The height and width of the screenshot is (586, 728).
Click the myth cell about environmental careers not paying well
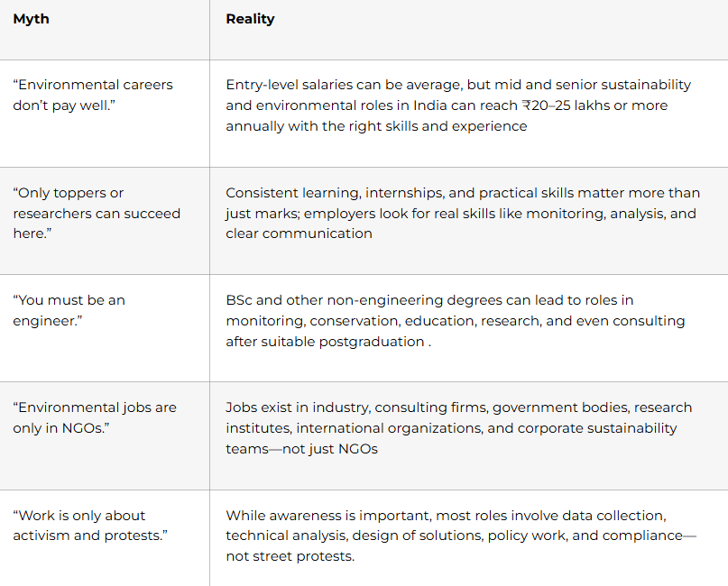[93, 95]
